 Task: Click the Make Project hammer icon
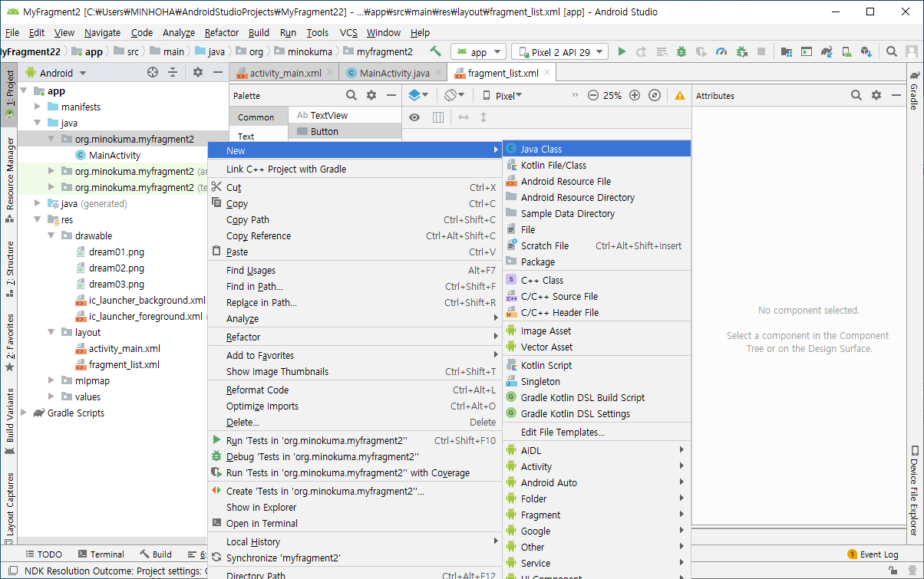[436, 51]
